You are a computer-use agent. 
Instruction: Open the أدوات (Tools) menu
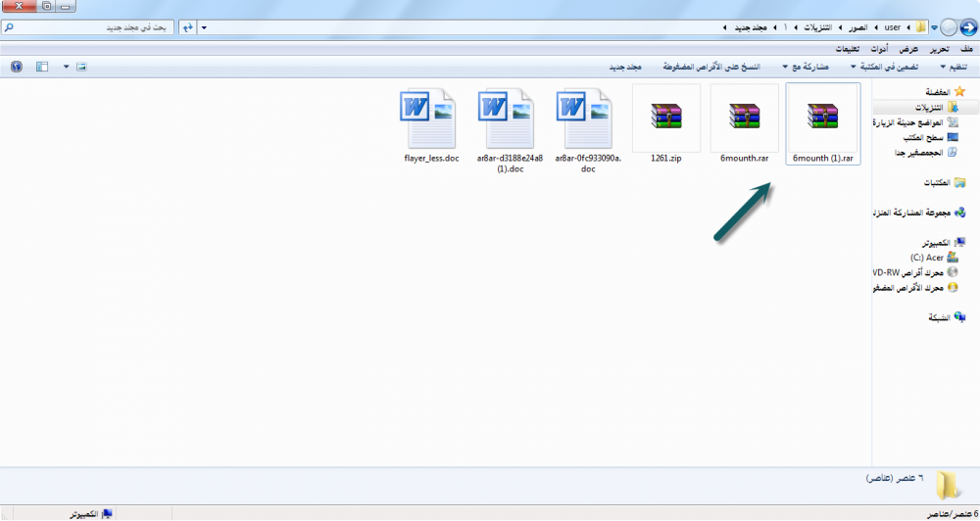[x=880, y=49]
